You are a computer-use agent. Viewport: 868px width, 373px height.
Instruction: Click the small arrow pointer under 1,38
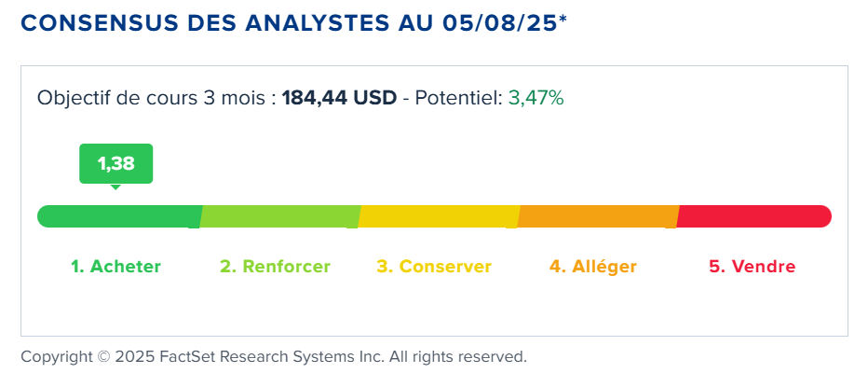pyautogui.click(x=115, y=187)
